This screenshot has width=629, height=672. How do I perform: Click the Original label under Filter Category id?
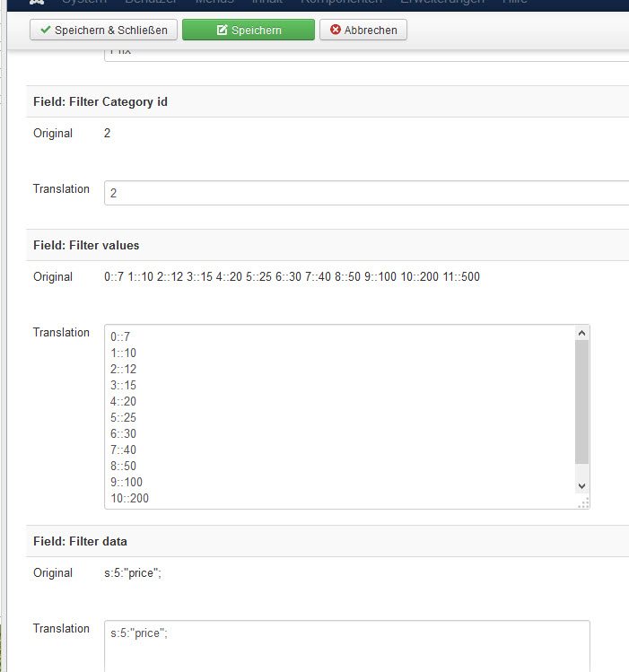pyautogui.click(x=53, y=134)
